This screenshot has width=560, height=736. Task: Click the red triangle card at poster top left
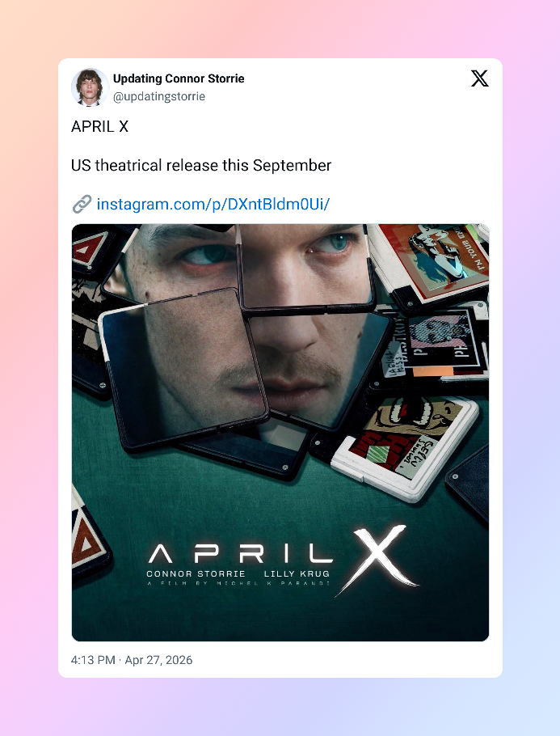(91, 248)
